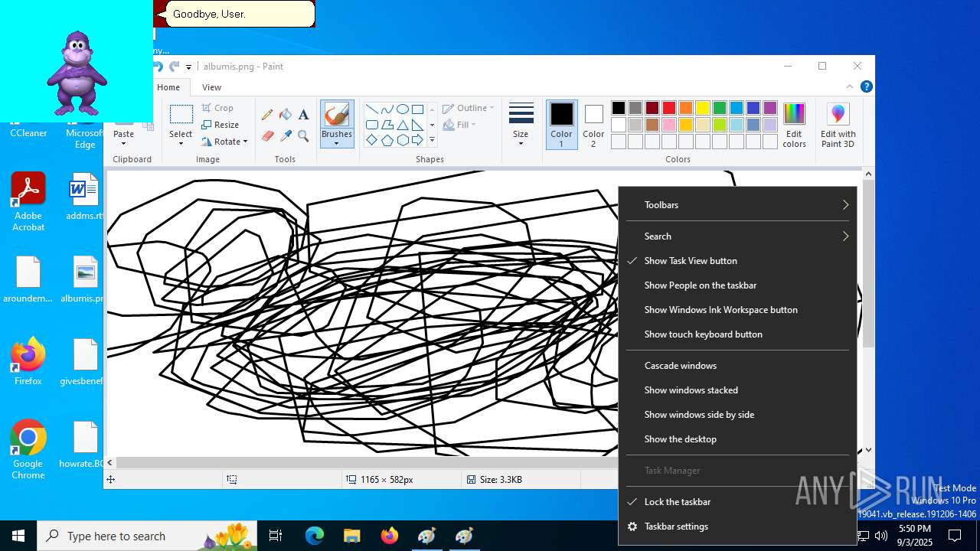Switch to the View tab
Image resolution: width=980 pixels, height=551 pixels.
[x=212, y=87]
